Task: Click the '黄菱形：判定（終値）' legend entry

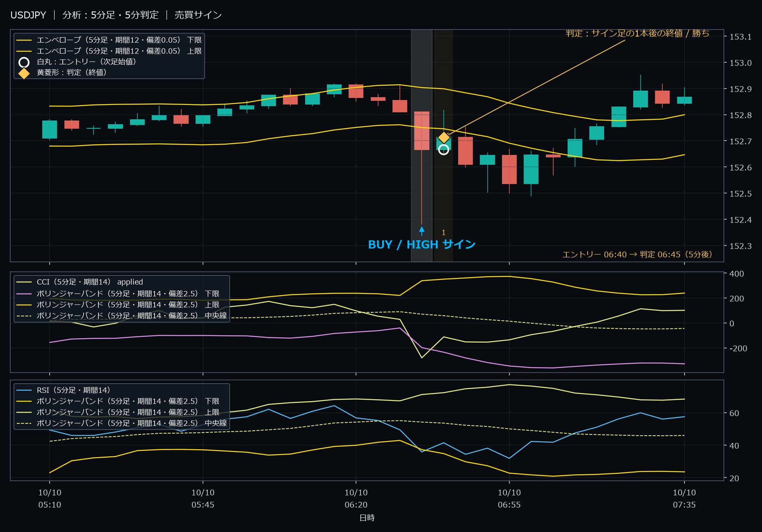Action: pyautogui.click(x=62, y=73)
